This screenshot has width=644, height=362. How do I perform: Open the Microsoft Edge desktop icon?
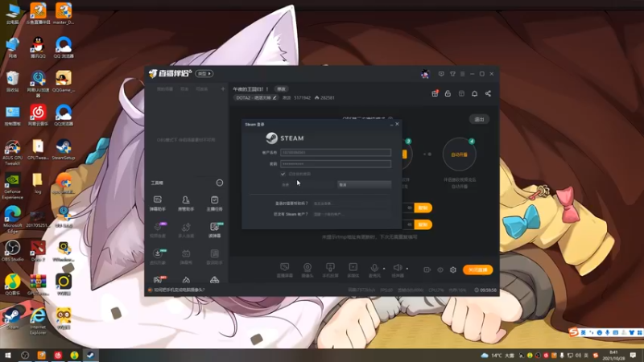click(x=13, y=220)
